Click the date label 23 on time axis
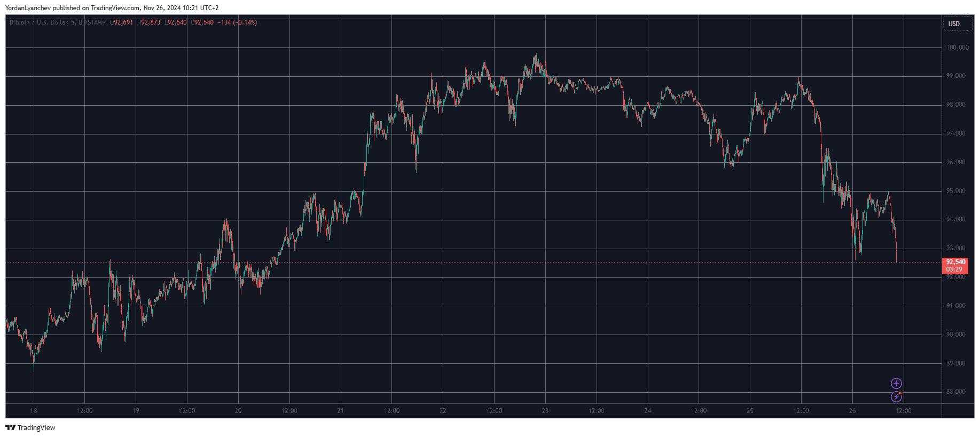Viewport: 980px width, 437px height. pyautogui.click(x=545, y=411)
